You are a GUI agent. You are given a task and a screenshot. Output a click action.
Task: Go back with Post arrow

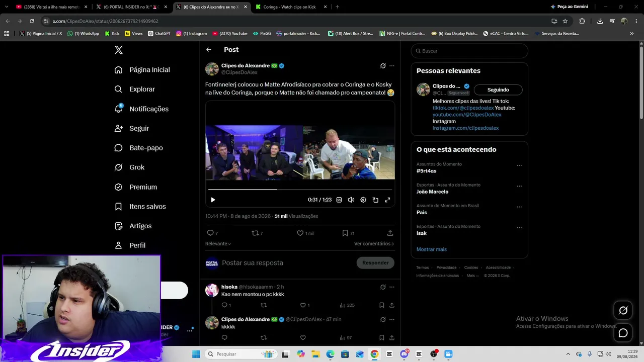click(x=209, y=50)
